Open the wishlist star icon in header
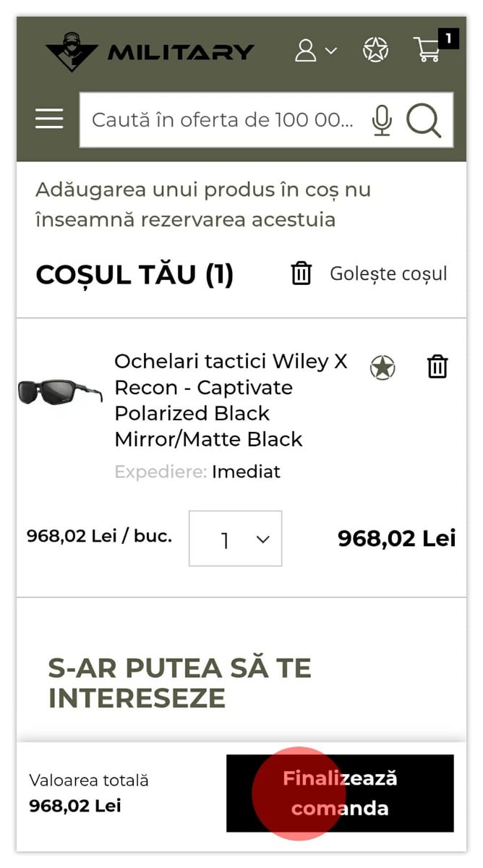The height and width of the screenshot is (868, 483). [x=375, y=50]
